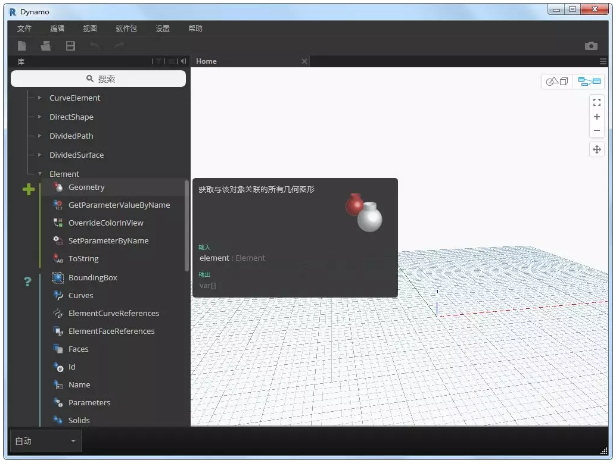Expand the CurveElement tree node
The width and height of the screenshot is (616, 468).
click(39, 97)
